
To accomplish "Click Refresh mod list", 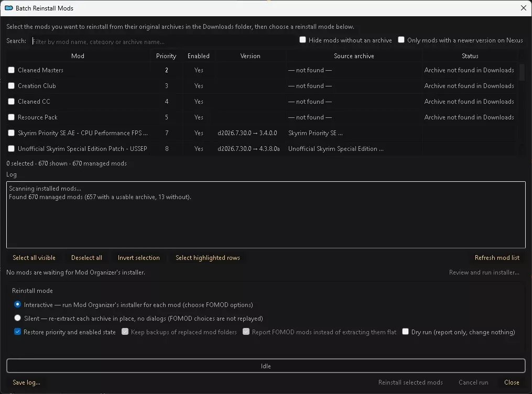I will (x=497, y=258).
